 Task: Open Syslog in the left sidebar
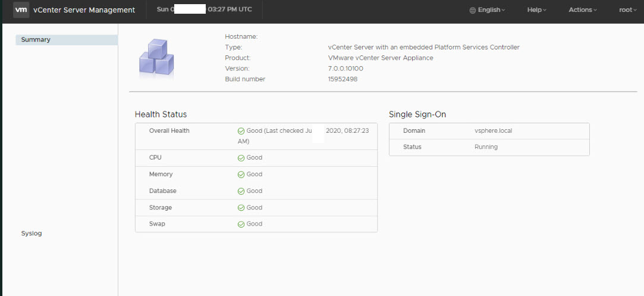[x=32, y=233]
